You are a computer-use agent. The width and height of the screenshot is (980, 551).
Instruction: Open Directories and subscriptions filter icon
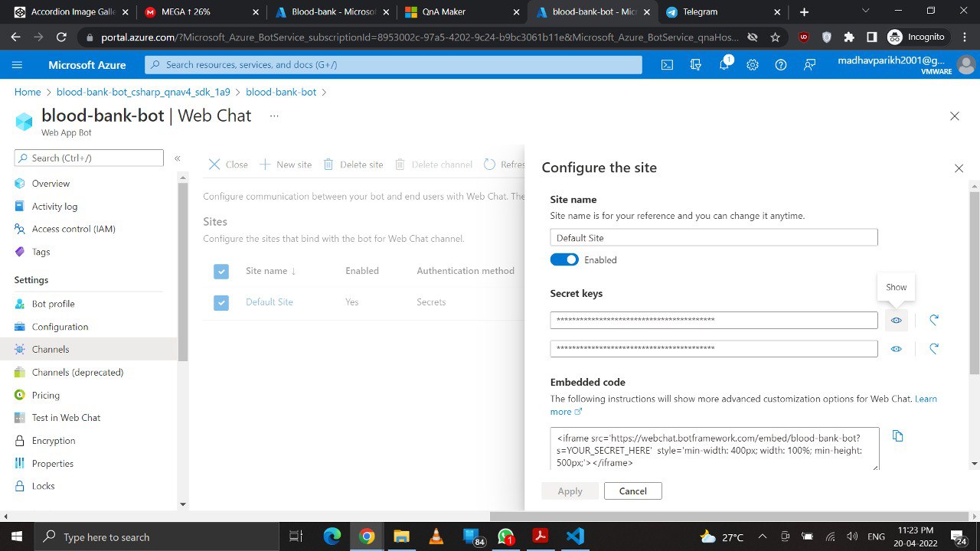pyautogui.click(x=695, y=65)
